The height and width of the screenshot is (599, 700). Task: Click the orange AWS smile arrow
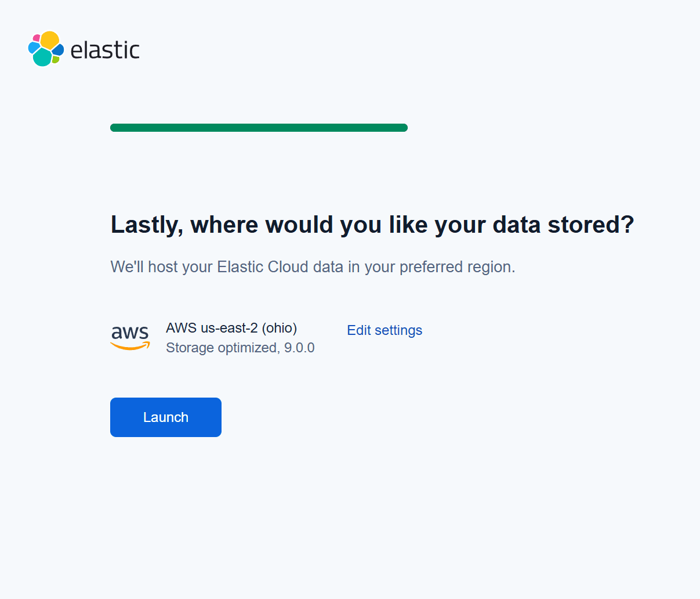tap(130, 347)
